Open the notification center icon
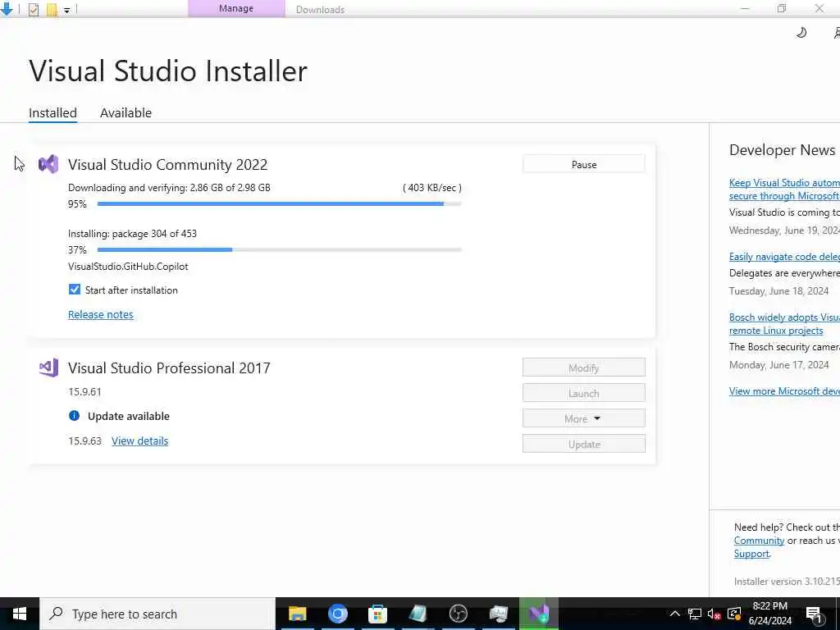The image size is (840, 630). pyautogui.click(x=815, y=614)
